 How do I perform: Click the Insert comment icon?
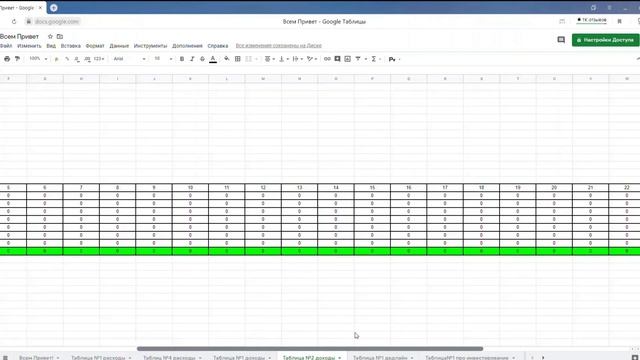[337, 59]
